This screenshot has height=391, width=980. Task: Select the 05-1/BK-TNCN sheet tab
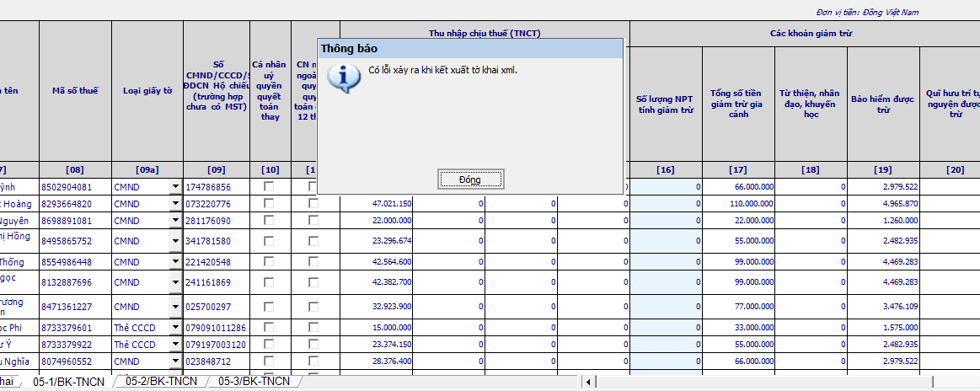(67, 382)
